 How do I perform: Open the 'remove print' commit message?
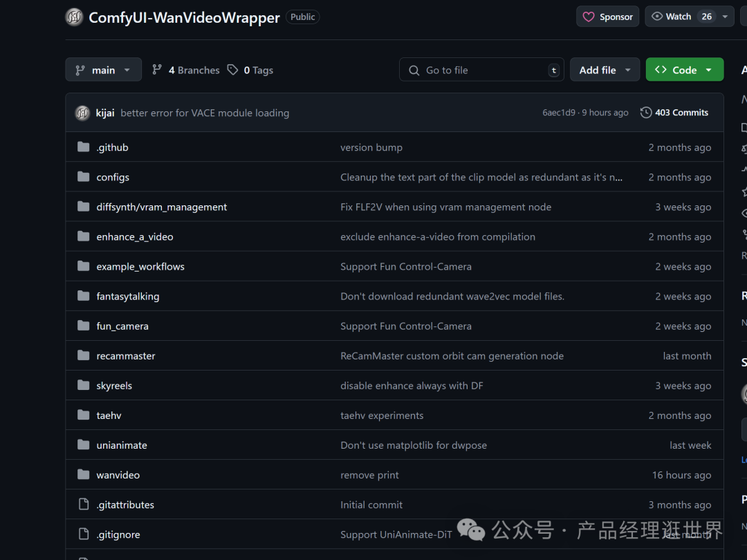369,475
